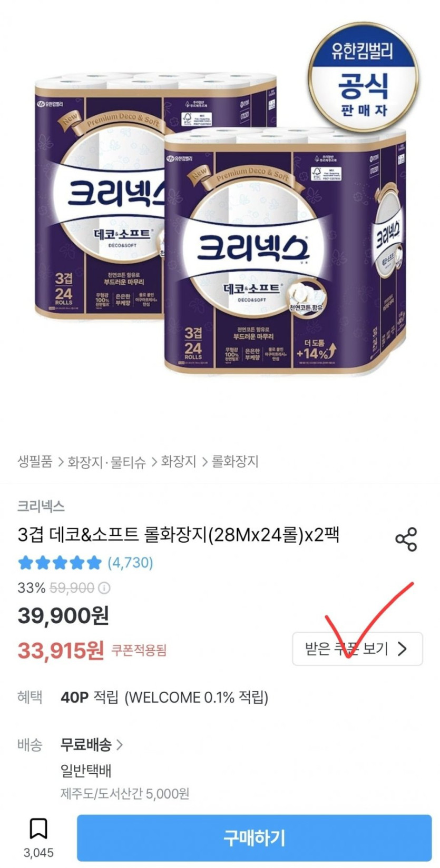Tap the blue star rating icons
Image resolution: width=440 pixels, height=868 pixels.
(x=60, y=563)
